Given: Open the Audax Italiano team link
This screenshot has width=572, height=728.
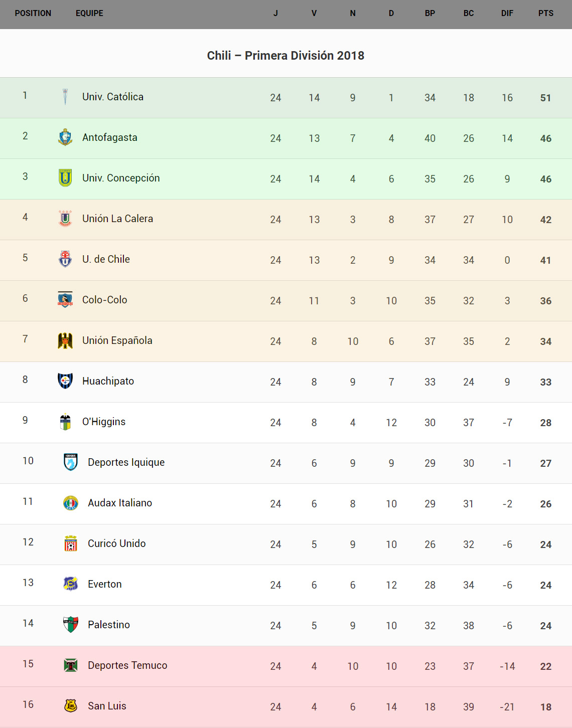Looking at the screenshot, I should (120, 503).
